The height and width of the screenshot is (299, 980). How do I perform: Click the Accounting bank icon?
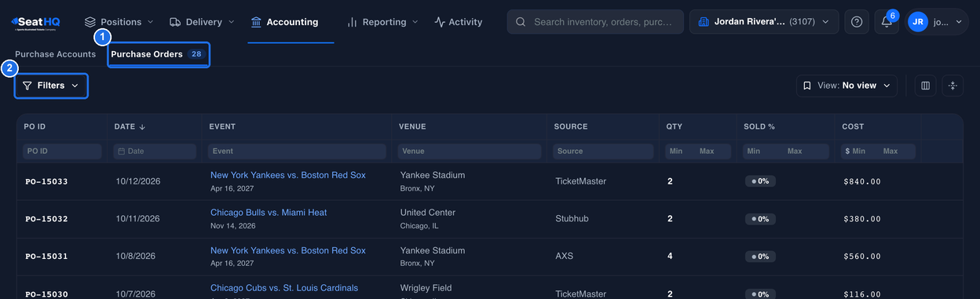[256, 22]
